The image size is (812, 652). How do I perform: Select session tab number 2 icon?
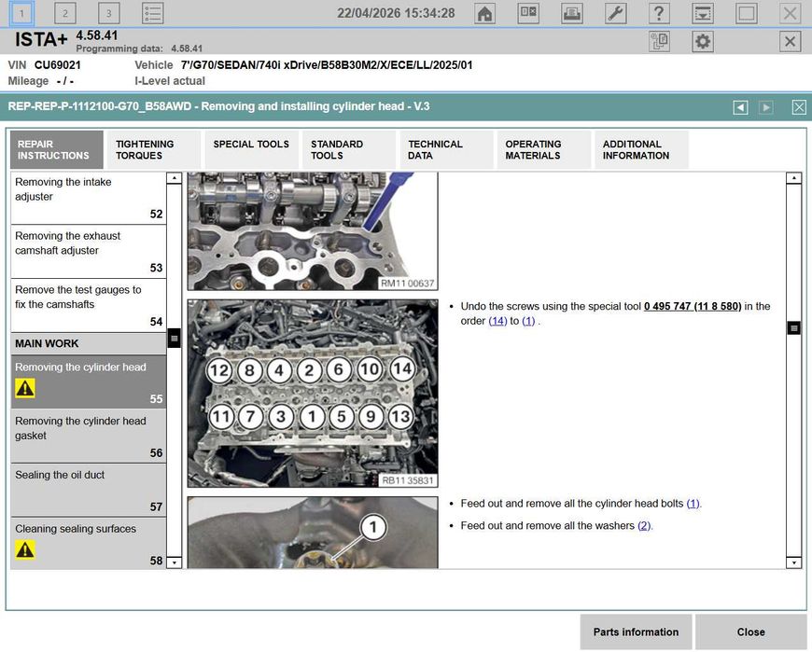pos(65,13)
